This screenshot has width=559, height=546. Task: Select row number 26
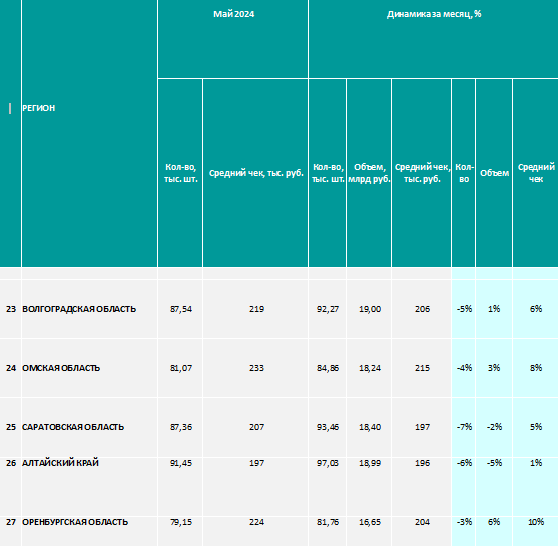pyautogui.click(x=11, y=486)
